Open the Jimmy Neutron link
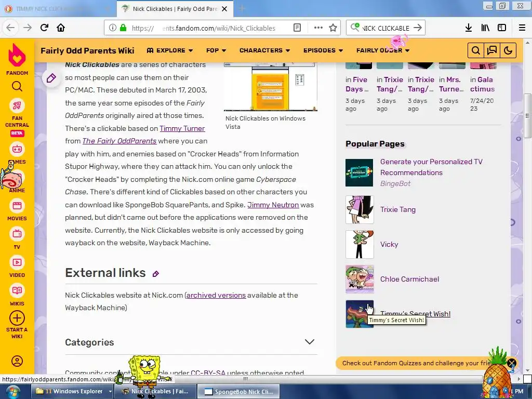 click(x=273, y=205)
